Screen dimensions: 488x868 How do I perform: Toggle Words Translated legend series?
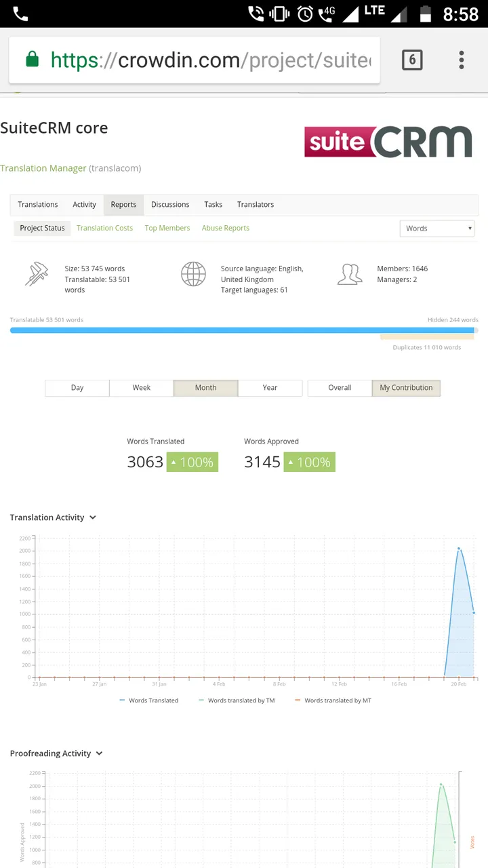pyautogui.click(x=149, y=701)
